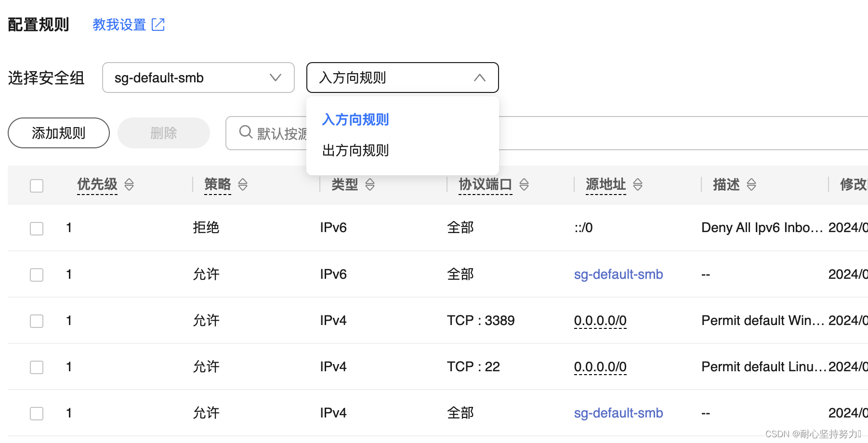The width and height of the screenshot is (868, 443).
Task: Click the 选择安全组 label
Action: coord(46,78)
